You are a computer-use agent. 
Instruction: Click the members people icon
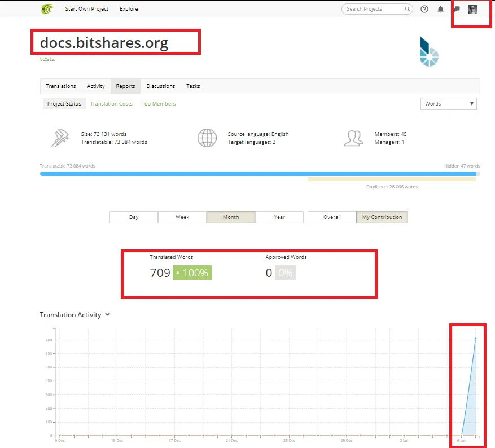click(x=353, y=138)
